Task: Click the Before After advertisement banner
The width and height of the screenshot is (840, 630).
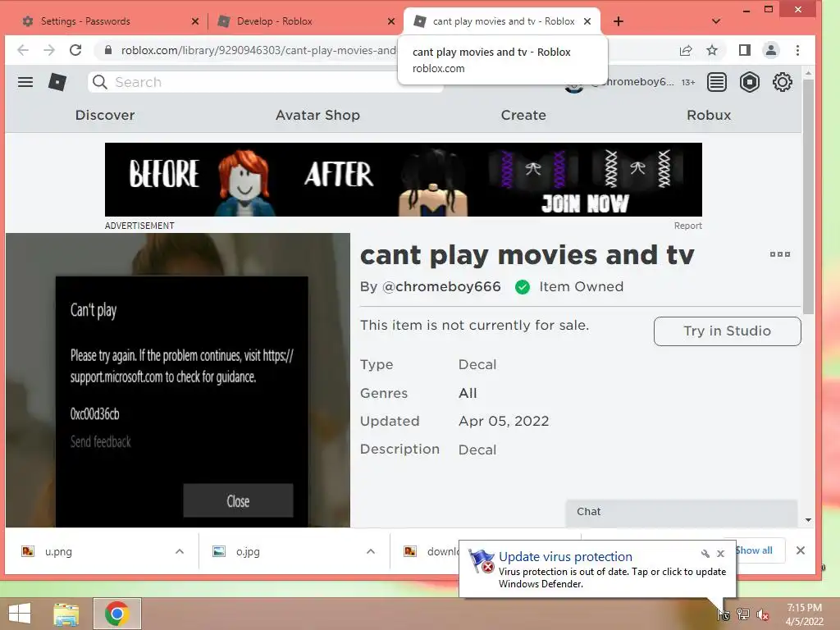Action: [x=404, y=180]
